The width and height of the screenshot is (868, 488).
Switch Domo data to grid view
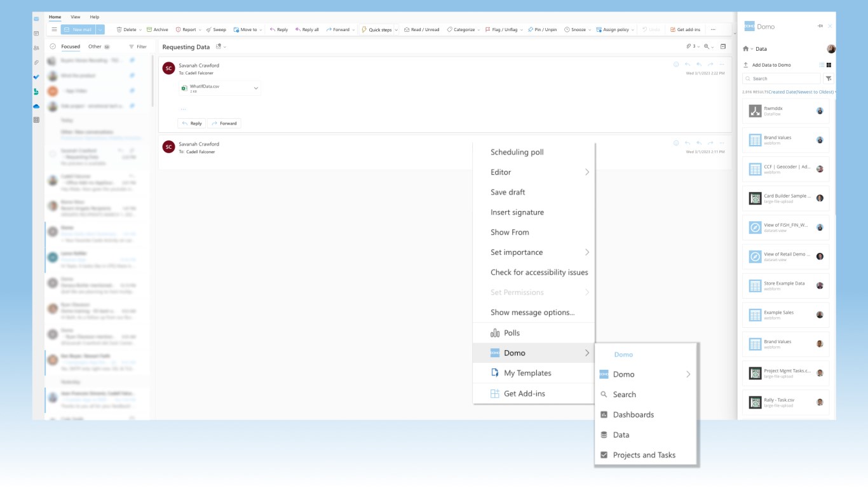[829, 65]
